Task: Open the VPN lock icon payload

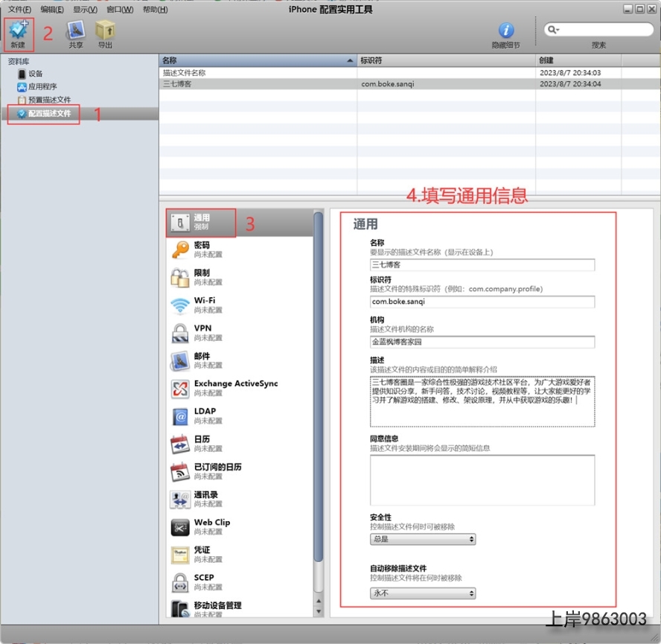Action: (x=180, y=334)
